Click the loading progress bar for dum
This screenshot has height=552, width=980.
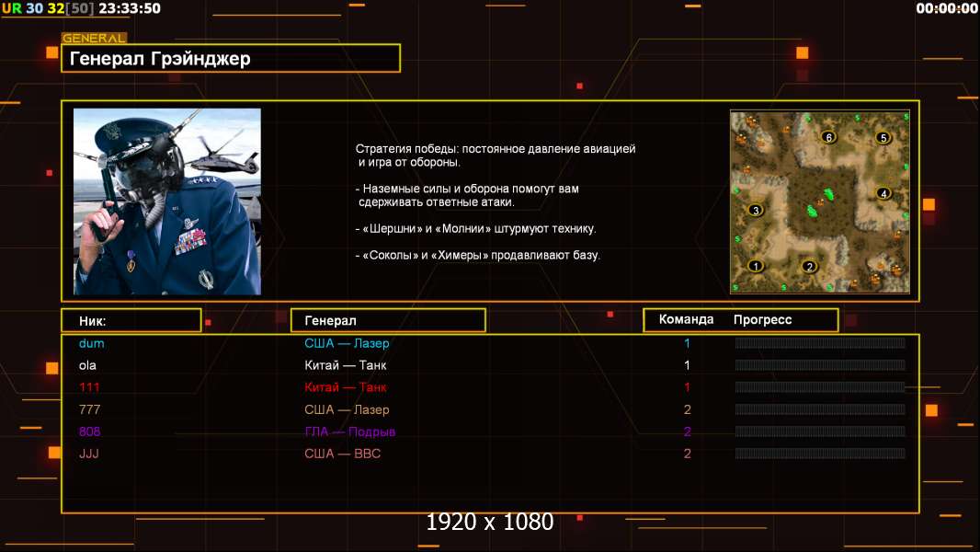pos(819,343)
